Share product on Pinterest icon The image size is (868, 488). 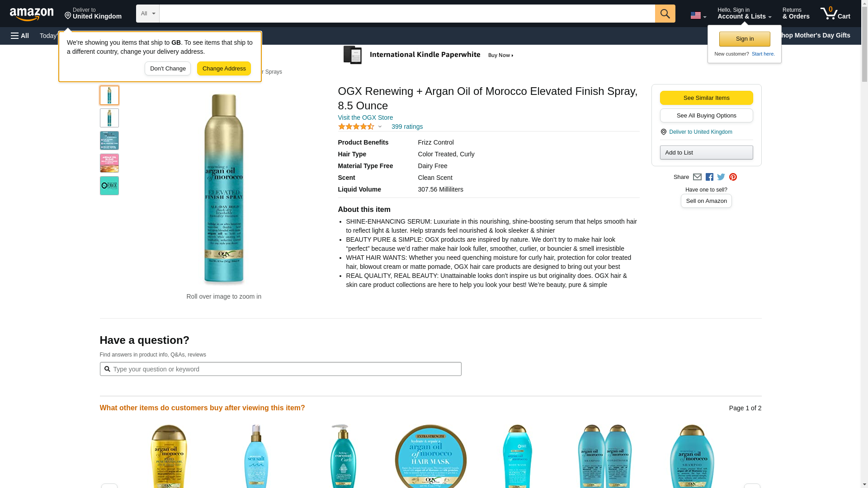(733, 177)
